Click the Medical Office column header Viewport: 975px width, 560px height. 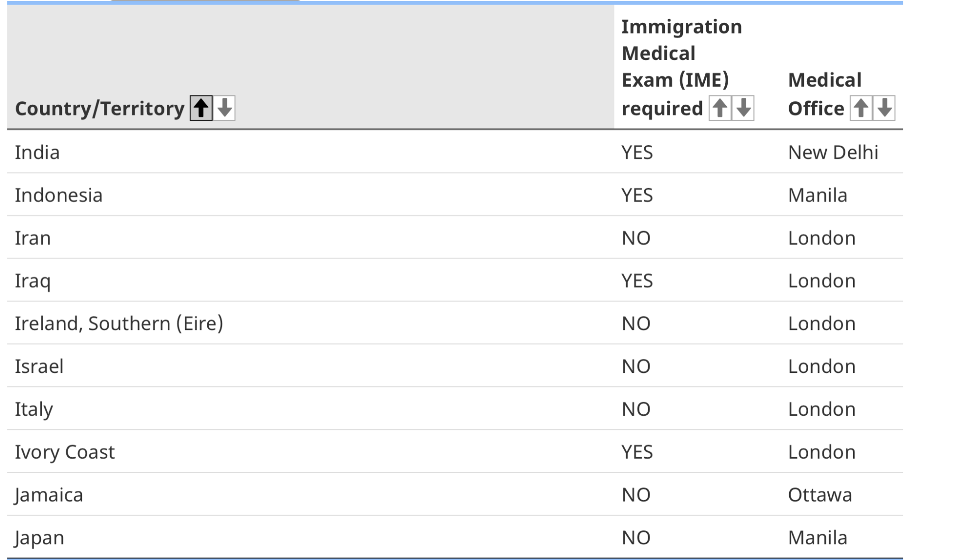(x=824, y=93)
